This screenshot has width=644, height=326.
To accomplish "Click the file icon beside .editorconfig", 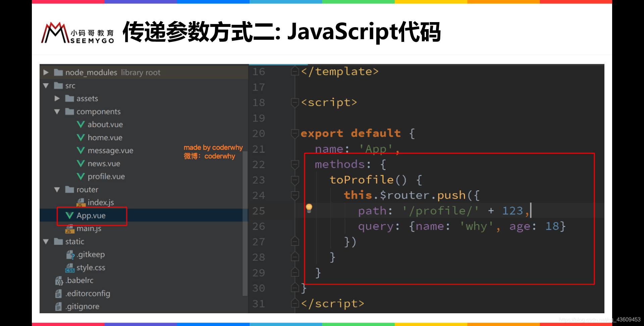I will point(58,294).
